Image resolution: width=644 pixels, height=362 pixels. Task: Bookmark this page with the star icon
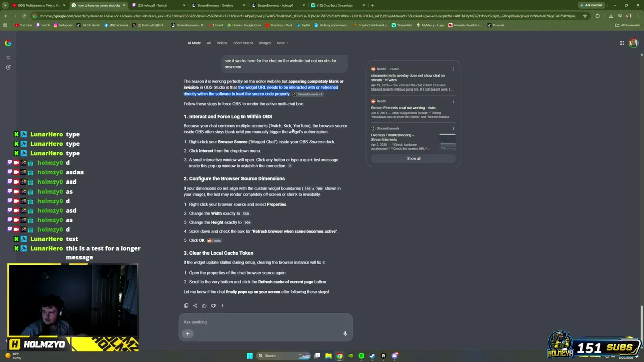[x=585, y=16]
